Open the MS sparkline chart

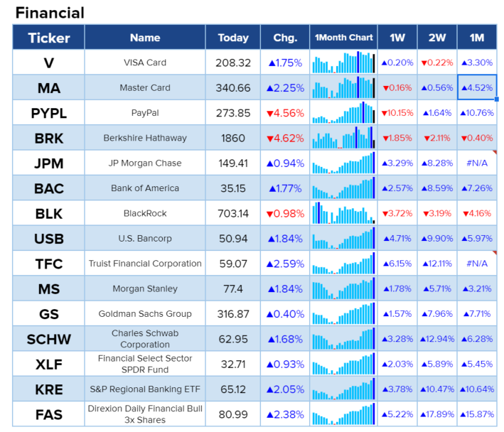pyautogui.click(x=343, y=288)
